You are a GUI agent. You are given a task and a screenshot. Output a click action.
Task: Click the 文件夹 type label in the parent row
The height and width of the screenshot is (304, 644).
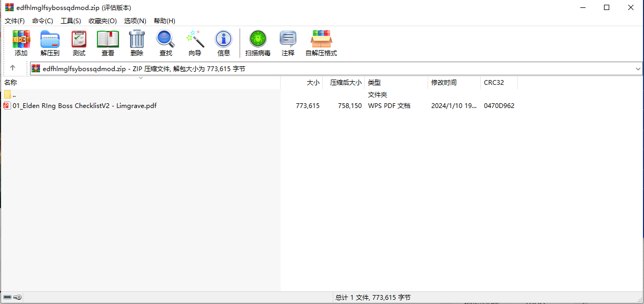[x=378, y=95]
